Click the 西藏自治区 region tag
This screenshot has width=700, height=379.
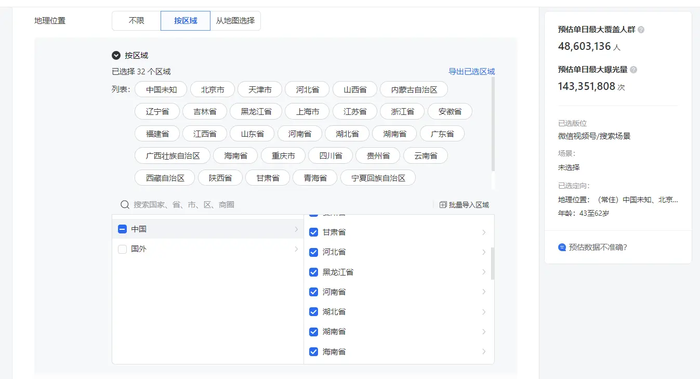point(165,178)
